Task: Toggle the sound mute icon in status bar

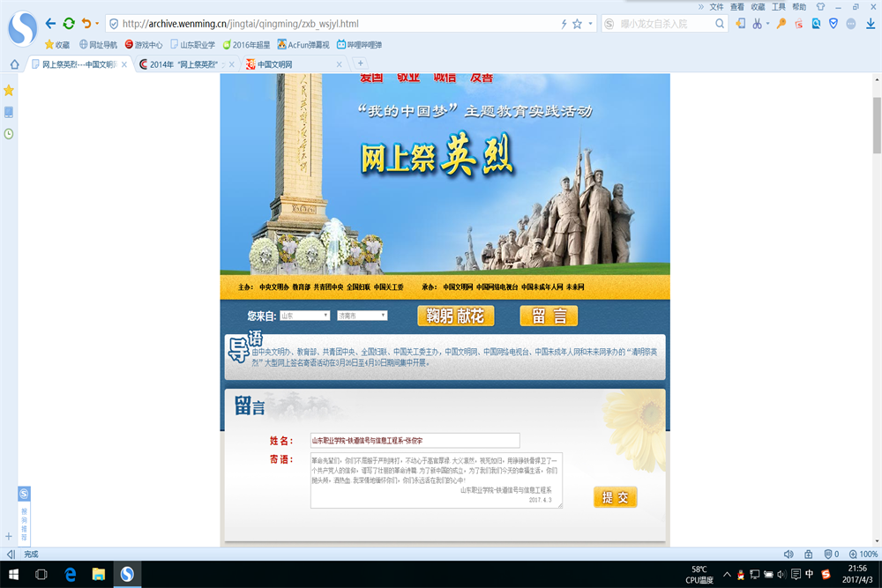Action: tap(789, 554)
